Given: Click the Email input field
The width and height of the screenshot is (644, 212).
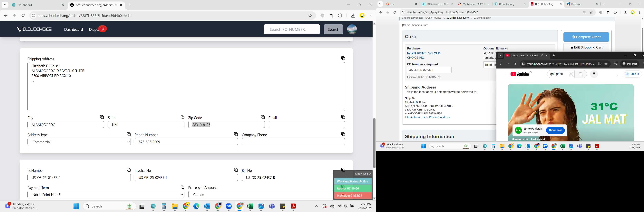Looking at the screenshot, I should [307, 125].
